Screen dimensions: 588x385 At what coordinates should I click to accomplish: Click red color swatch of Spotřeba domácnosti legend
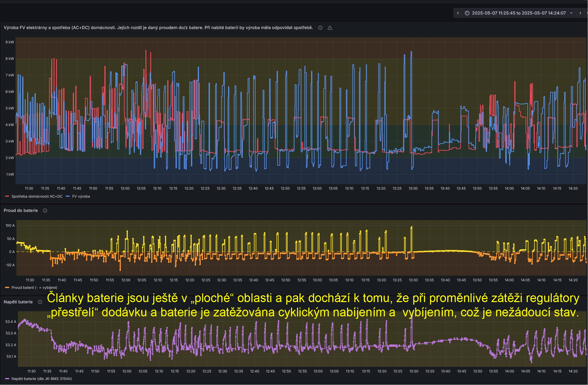7,197
